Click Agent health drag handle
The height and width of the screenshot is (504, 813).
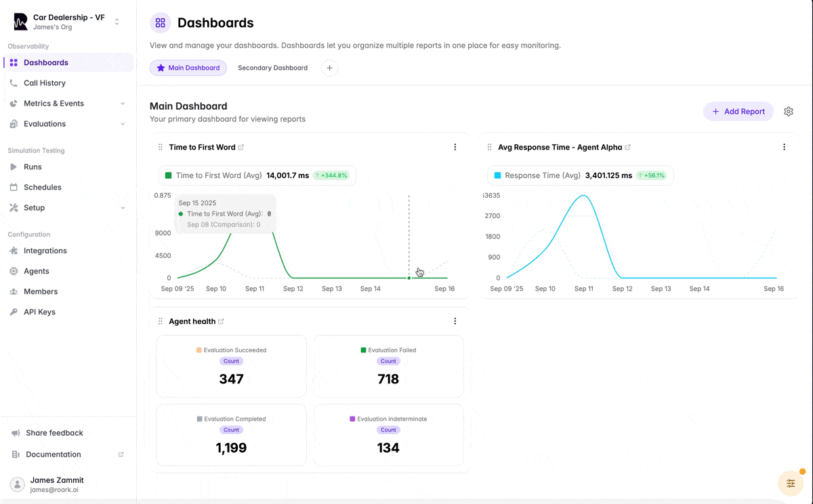pyautogui.click(x=161, y=321)
